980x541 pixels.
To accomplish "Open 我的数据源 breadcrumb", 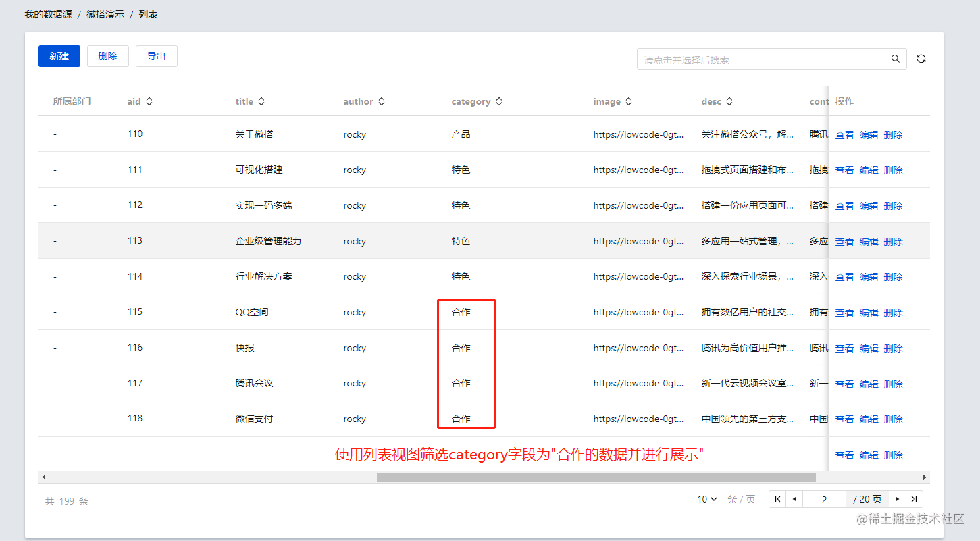I will [x=48, y=14].
